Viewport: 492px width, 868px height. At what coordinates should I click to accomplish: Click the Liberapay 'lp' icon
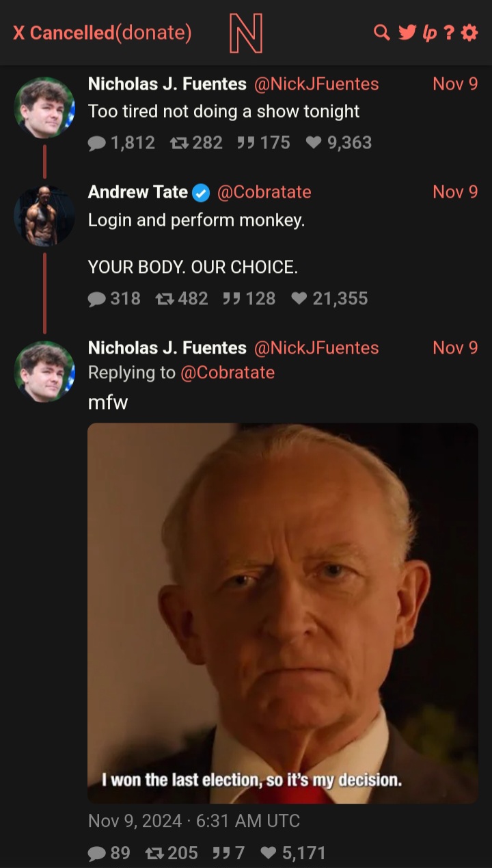click(x=429, y=32)
